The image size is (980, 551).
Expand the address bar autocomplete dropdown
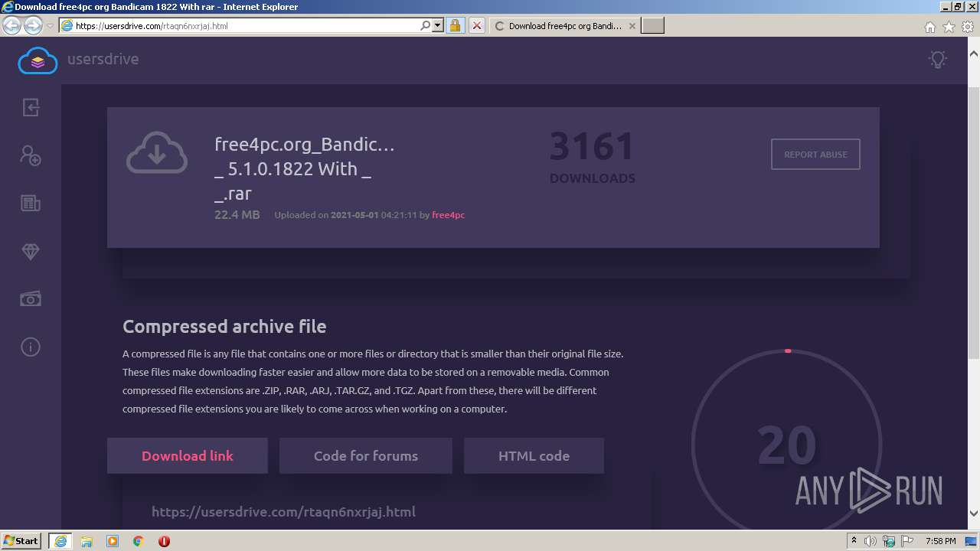(x=438, y=25)
